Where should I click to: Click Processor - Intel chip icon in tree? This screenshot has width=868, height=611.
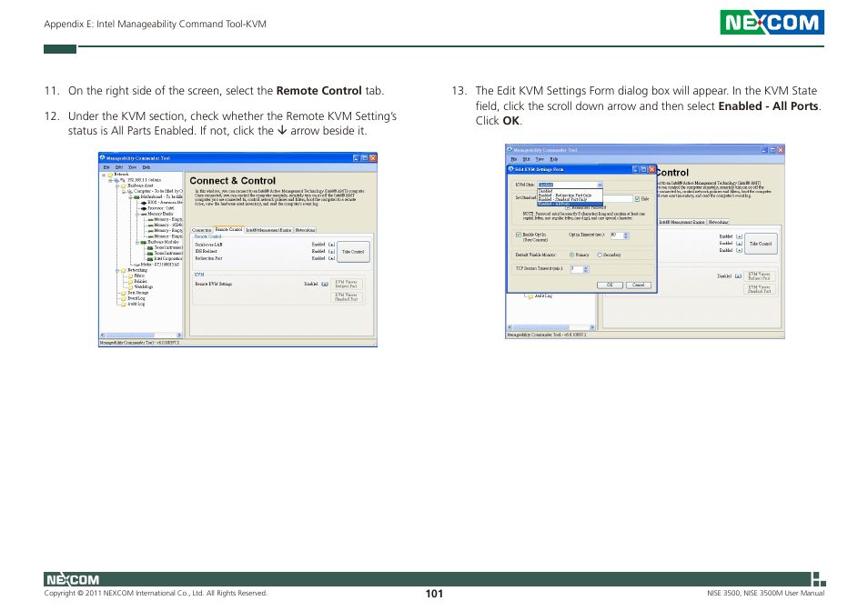(144, 208)
